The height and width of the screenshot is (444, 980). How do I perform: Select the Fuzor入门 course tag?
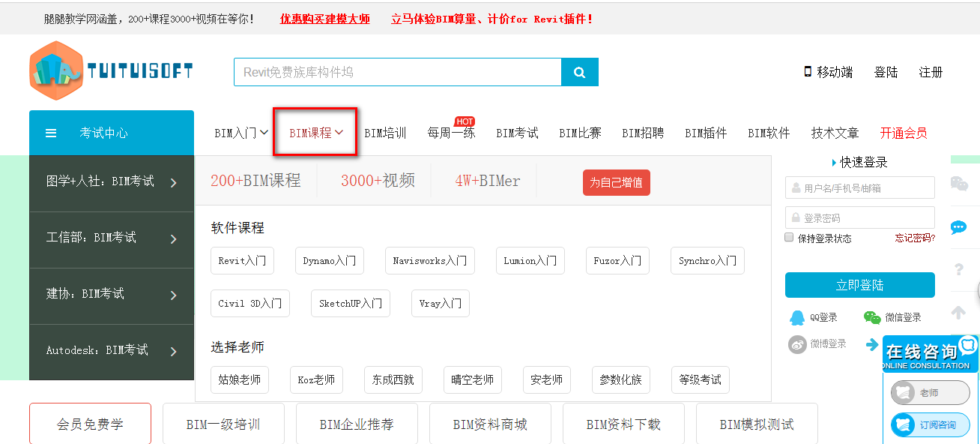[x=617, y=260]
